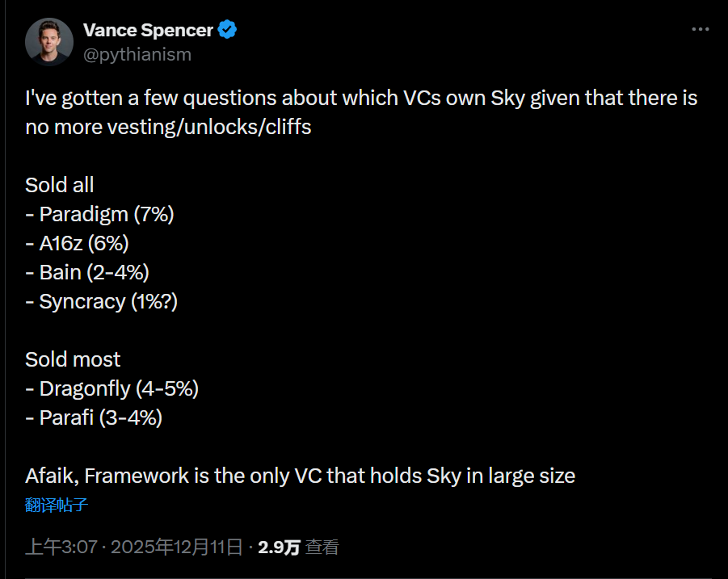Click the sentence beginning "Afaik, Framework"

tap(300, 476)
